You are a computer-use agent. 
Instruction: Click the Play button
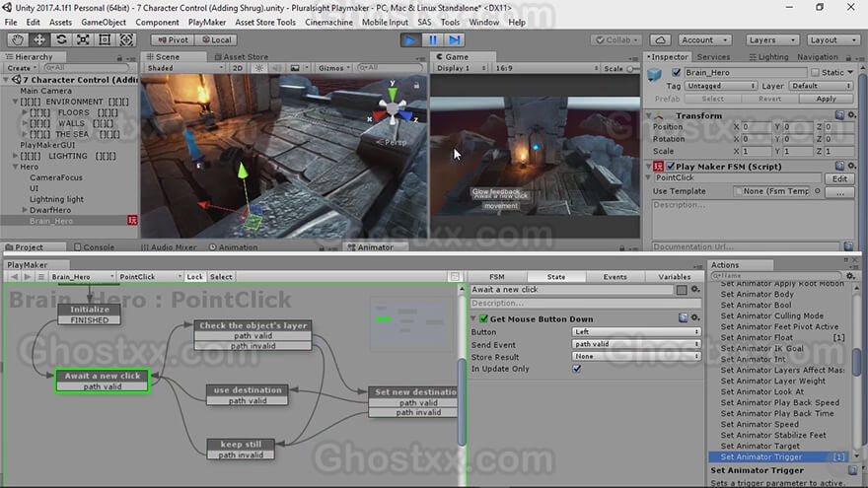click(x=410, y=39)
